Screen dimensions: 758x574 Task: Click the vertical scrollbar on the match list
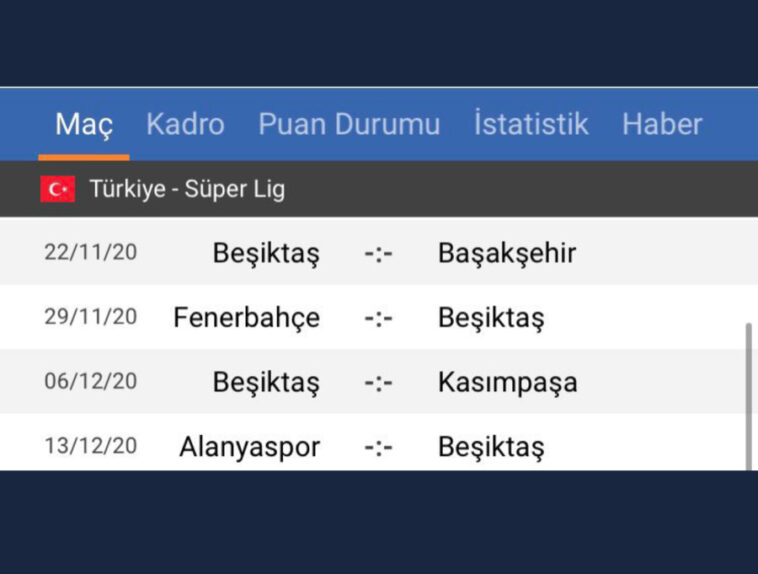[748, 395]
